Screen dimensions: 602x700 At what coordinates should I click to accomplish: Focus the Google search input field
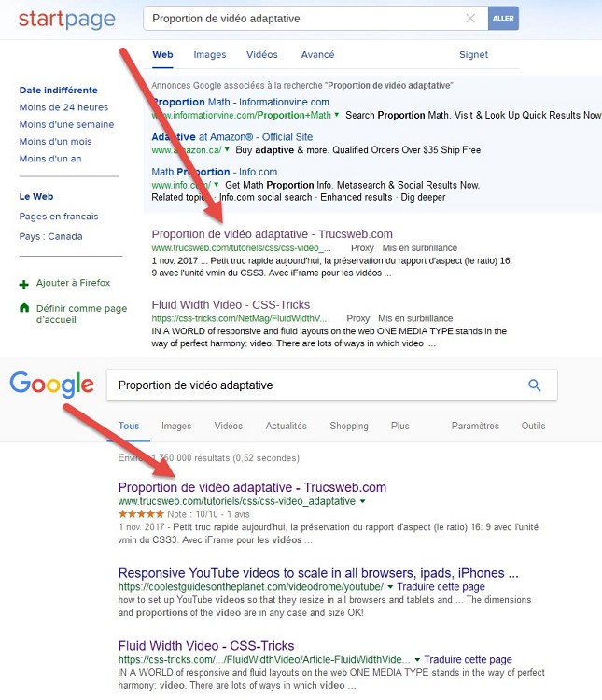point(313,385)
